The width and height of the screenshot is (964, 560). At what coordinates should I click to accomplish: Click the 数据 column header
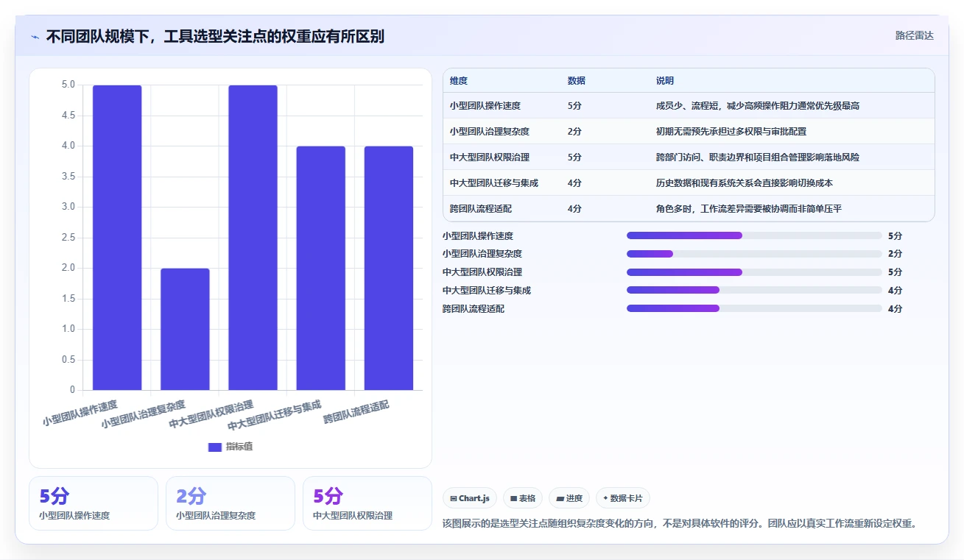point(577,81)
